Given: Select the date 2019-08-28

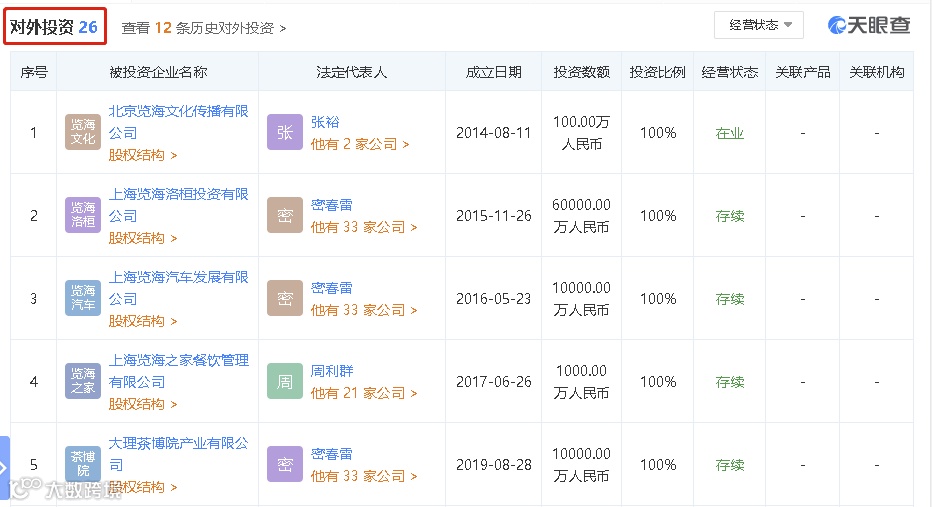Looking at the screenshot, I should (x=493, y=465).
